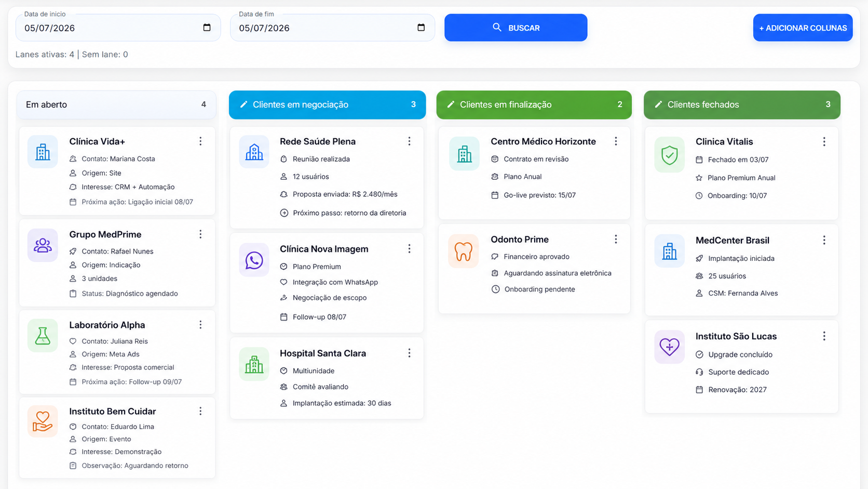Click the green hospital icon of Hospital Santa Clara
Viewport: 868px width, 489px height.
click(x=254, y=364)
